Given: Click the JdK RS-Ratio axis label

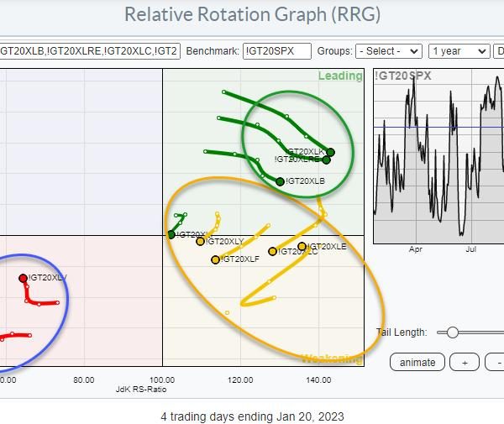Looking at the screenshot, I should click(141, 390).
